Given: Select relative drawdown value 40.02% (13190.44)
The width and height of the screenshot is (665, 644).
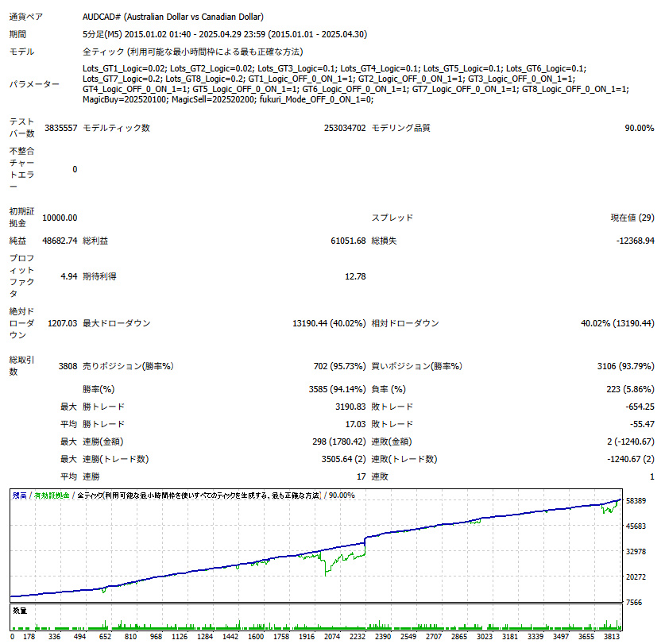Looking at the screenshot, I should point(617,323).
